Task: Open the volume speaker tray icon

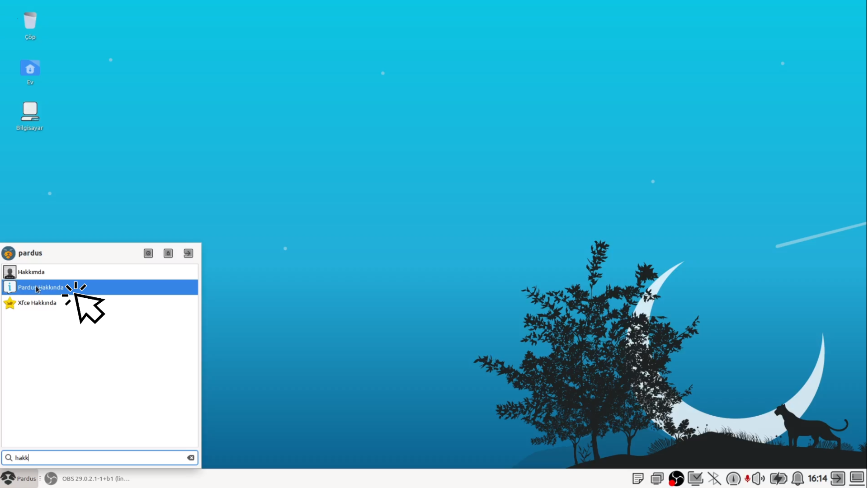Action: (x=758, y=479)
